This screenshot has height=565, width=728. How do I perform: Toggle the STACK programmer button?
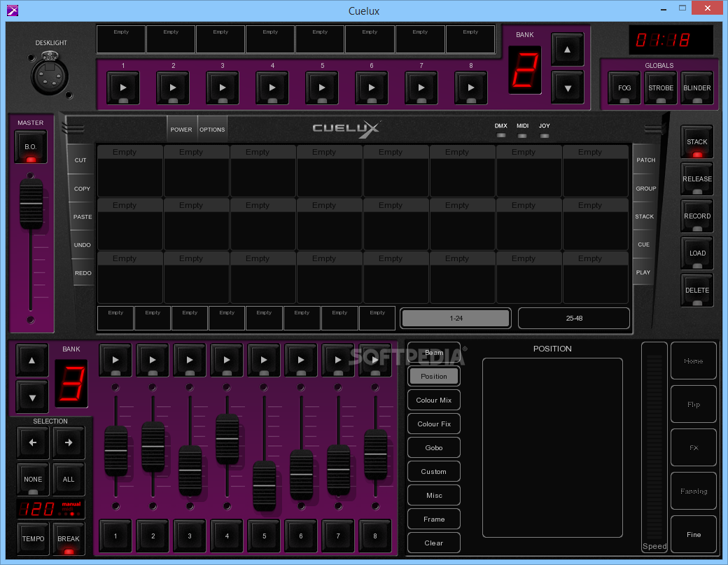tap(697, 142)
